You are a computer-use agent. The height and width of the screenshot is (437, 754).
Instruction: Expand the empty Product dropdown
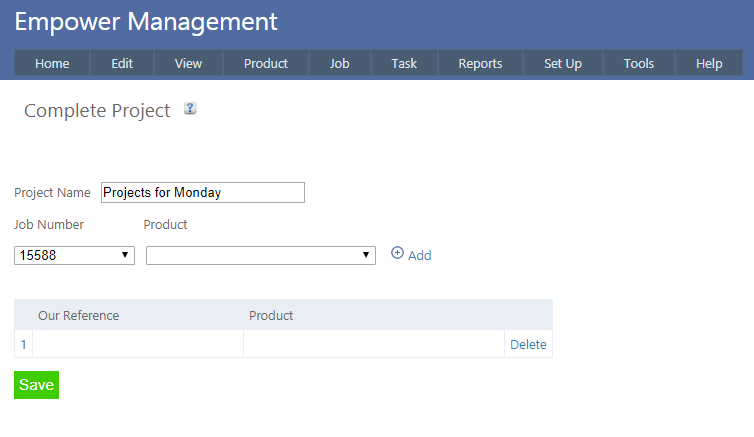[261, 255]
